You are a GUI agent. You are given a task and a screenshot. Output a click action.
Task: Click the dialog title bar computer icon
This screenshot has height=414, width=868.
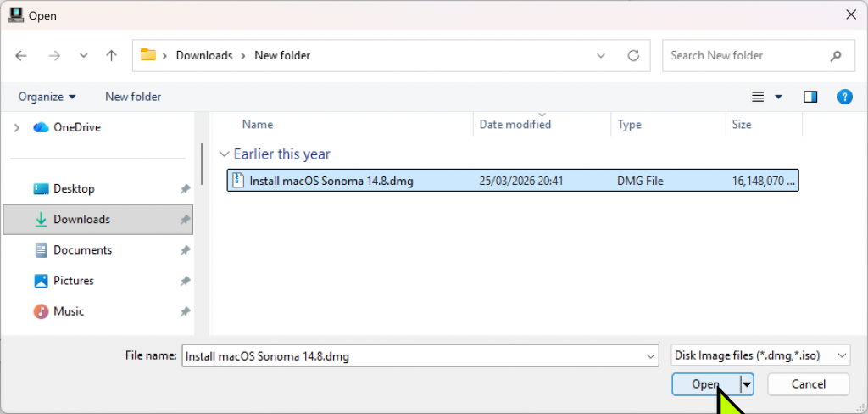pos(15,15)
